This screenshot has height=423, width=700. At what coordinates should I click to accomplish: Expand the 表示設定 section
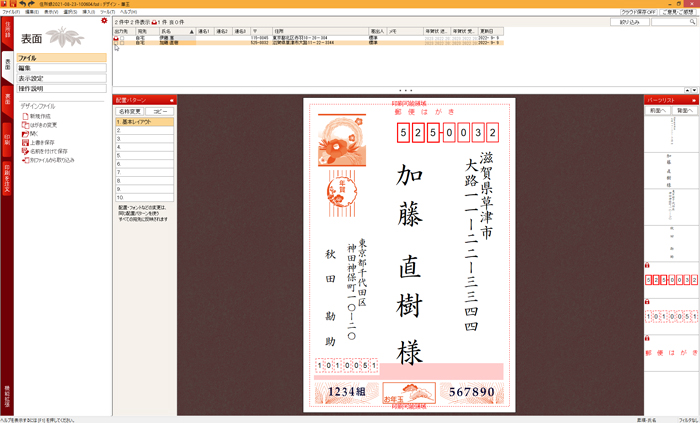pos(60,78)
